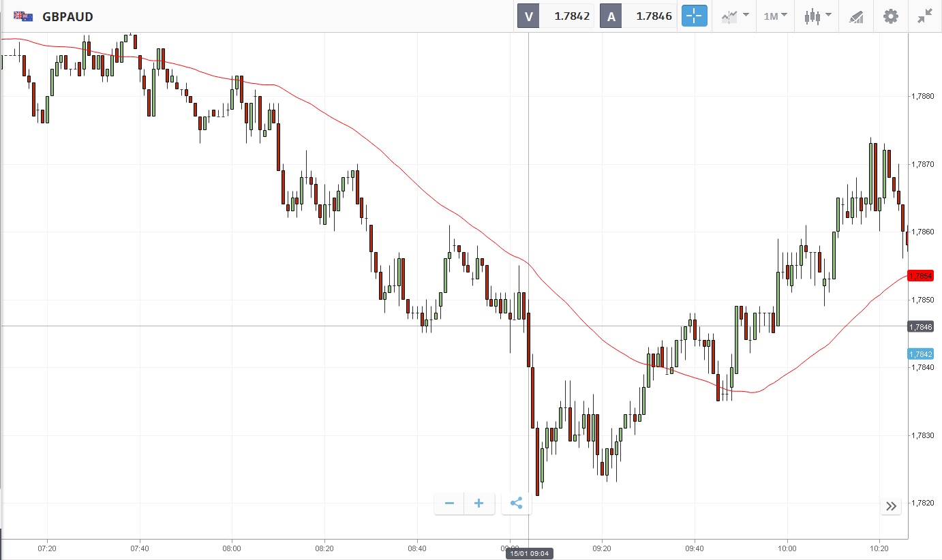Open the candlestick chart type dropdown

tap(817, 16)
